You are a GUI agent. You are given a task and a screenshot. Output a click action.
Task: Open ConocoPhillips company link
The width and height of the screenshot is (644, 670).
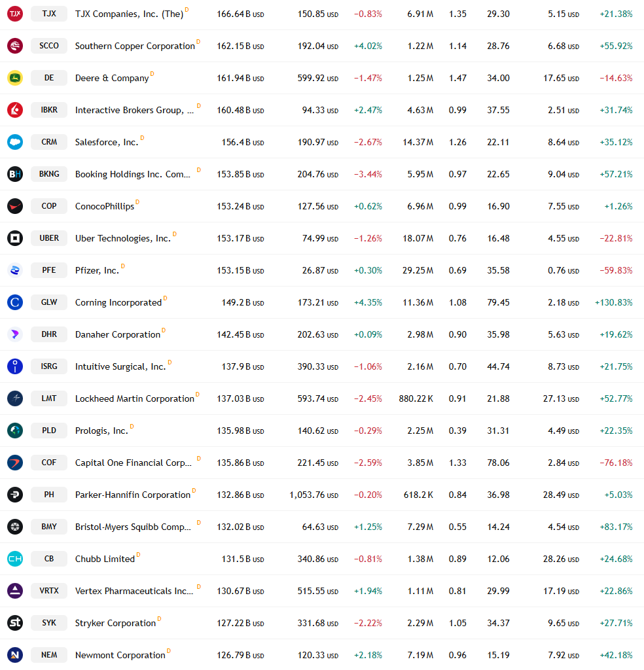[105, 206]
